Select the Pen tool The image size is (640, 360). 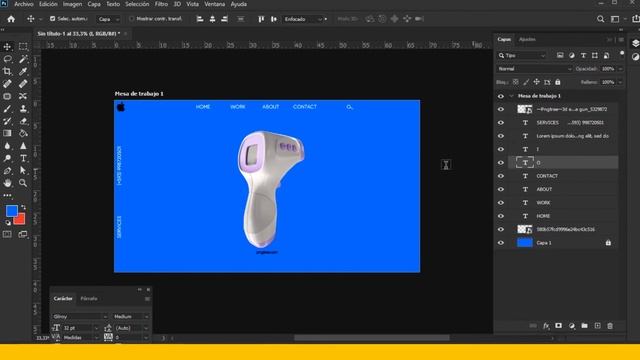click(7, 171)
